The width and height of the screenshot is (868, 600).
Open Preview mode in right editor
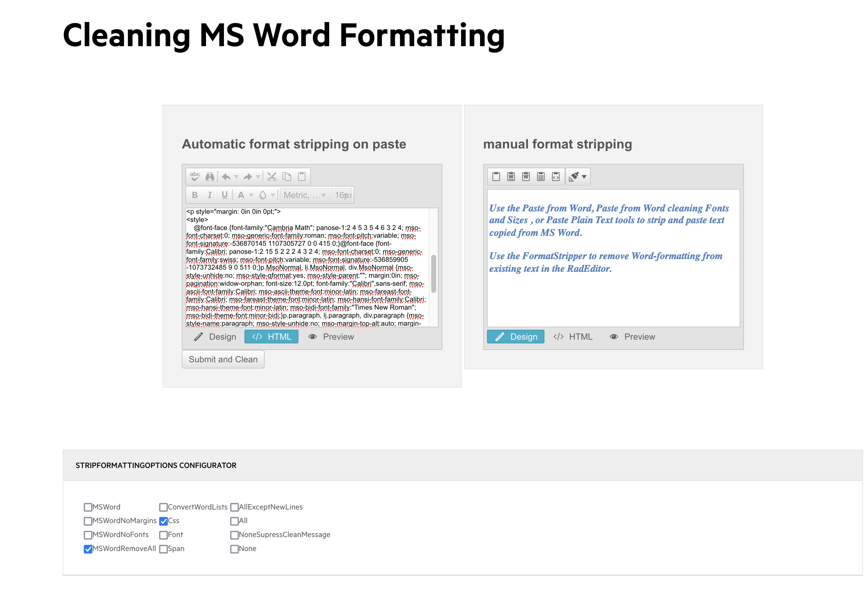pos(632,337)
